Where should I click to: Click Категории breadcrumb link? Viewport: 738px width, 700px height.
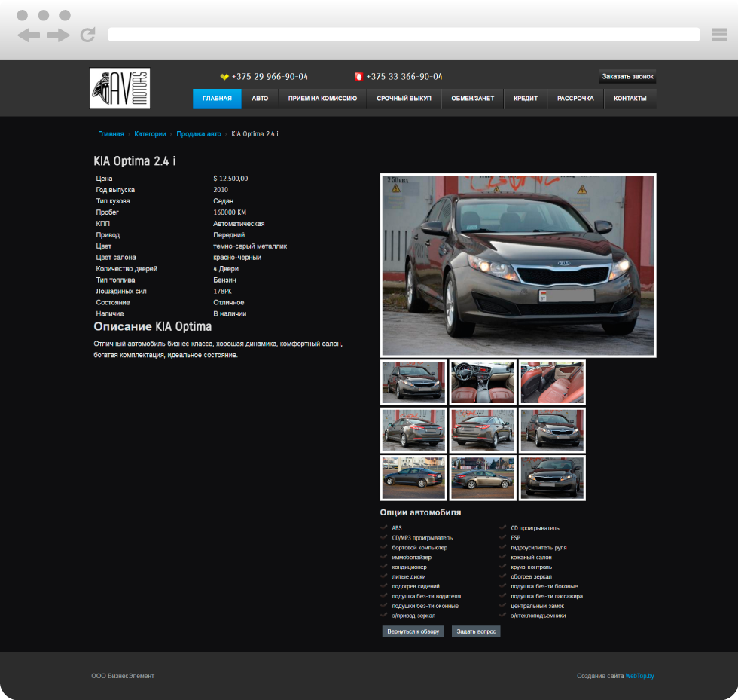[150, 134]
